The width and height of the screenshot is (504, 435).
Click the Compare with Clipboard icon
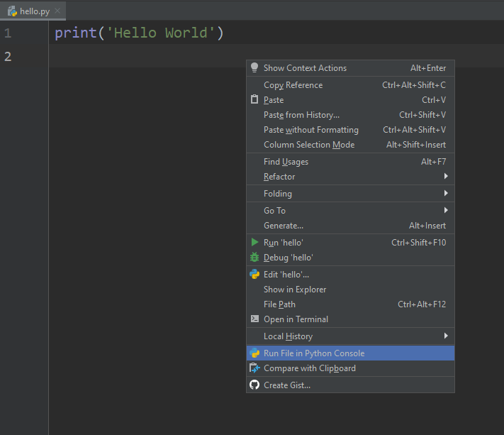coord(254,368)
